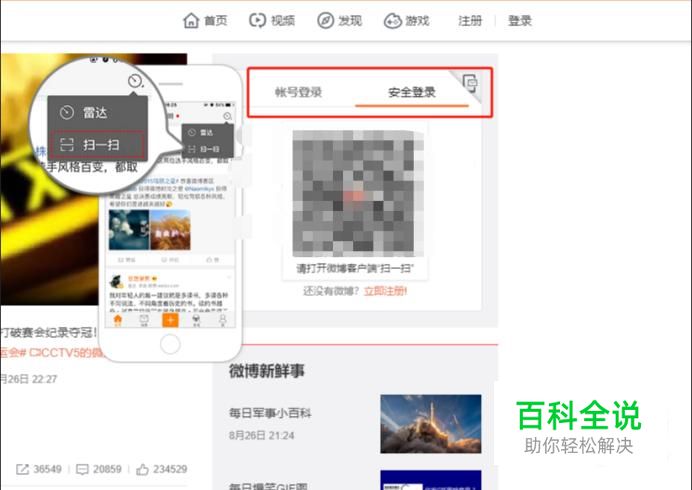
Task: Click the home icon in phone mockup bar
Action: [118, 320]
